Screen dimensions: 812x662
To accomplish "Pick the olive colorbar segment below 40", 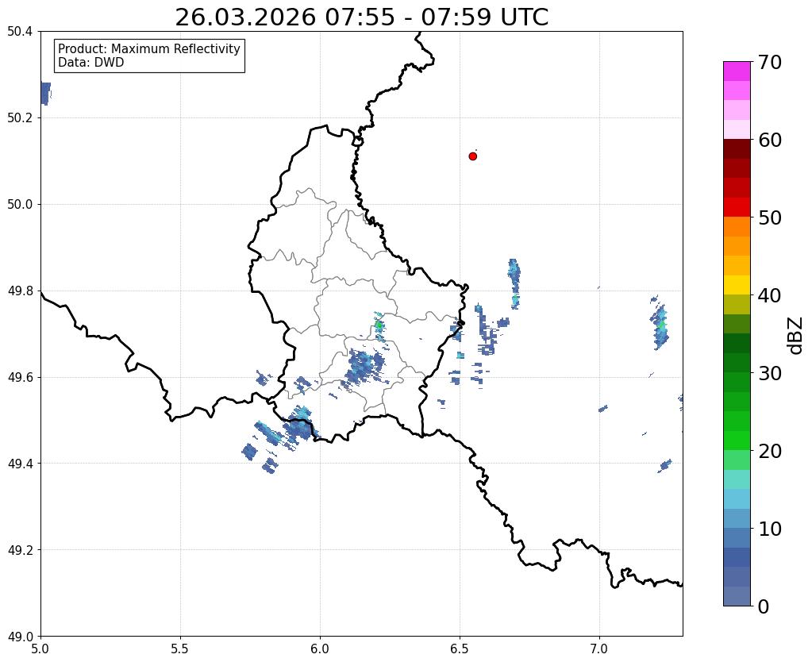I will tap(737, 304).
